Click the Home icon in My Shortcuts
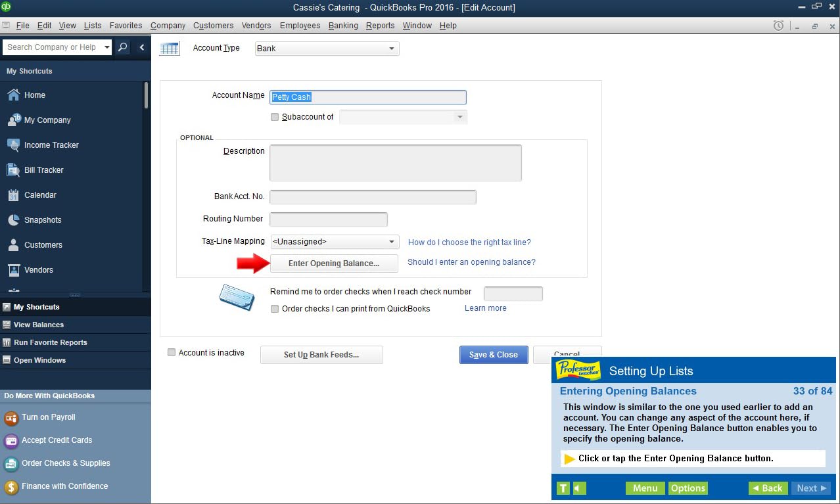This screenshot has height=504, width=840. (13, 95)
